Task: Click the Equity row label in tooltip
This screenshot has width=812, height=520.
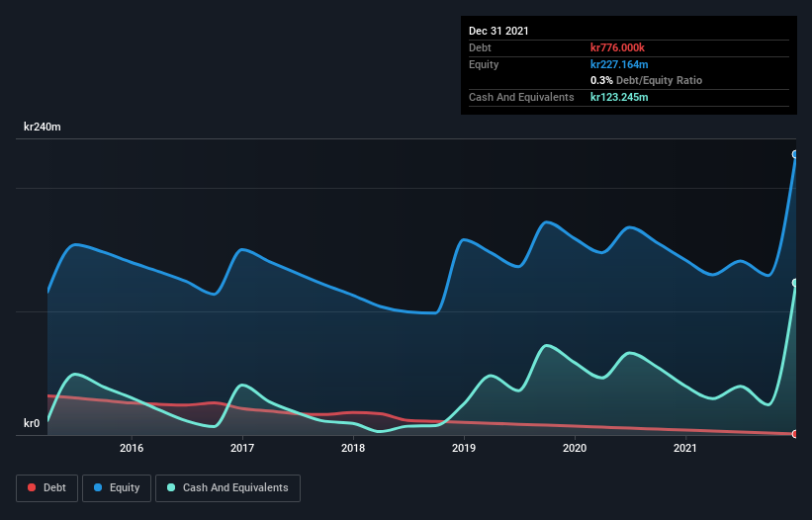Action: 484,64
